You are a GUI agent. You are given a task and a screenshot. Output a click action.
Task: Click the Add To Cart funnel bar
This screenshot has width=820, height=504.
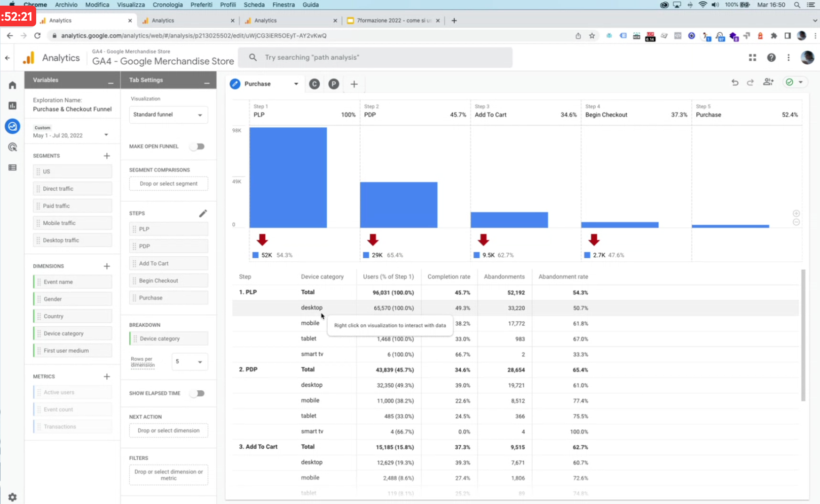pyautogui.click(x=509, y=220)
